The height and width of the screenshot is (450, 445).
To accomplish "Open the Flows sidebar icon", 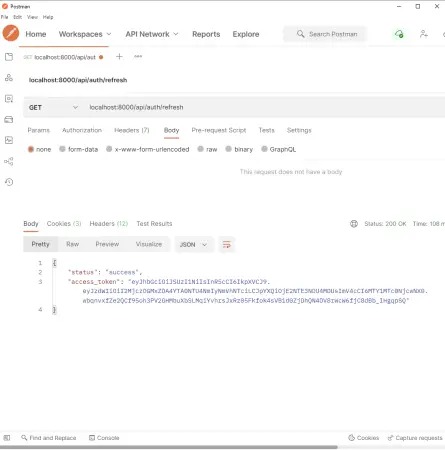I will [9, 161].
